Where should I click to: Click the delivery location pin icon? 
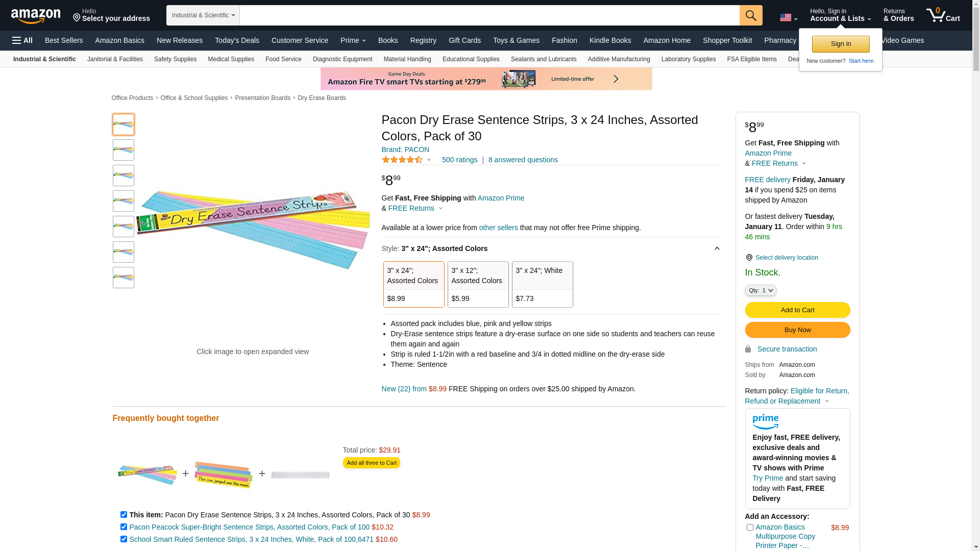tap(749, 258)
